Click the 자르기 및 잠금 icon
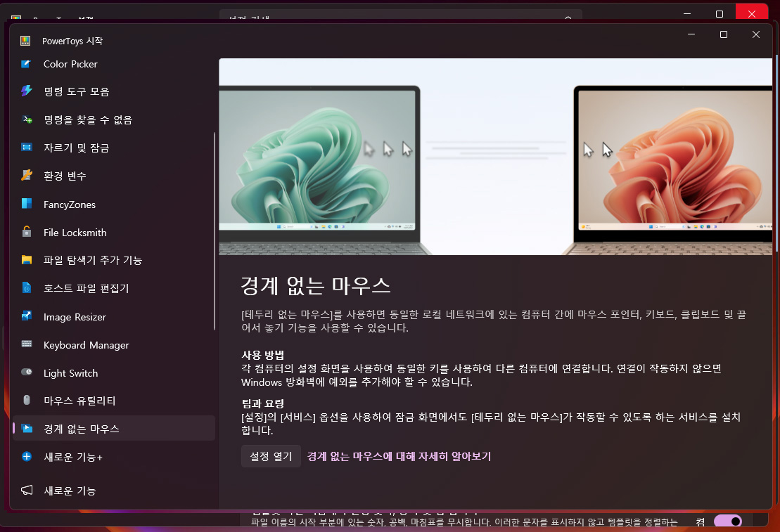The height and width of the screenshot is (532, 780). [26, 147]
